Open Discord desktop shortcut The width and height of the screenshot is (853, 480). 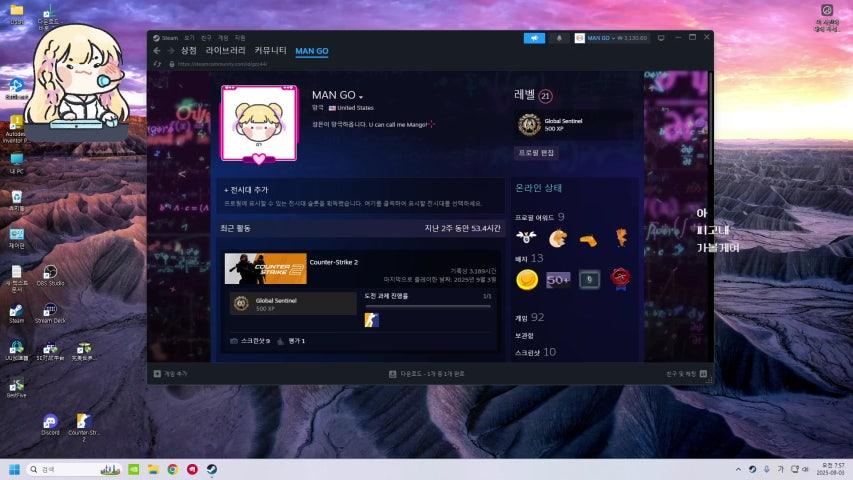(x=50, y=425)
